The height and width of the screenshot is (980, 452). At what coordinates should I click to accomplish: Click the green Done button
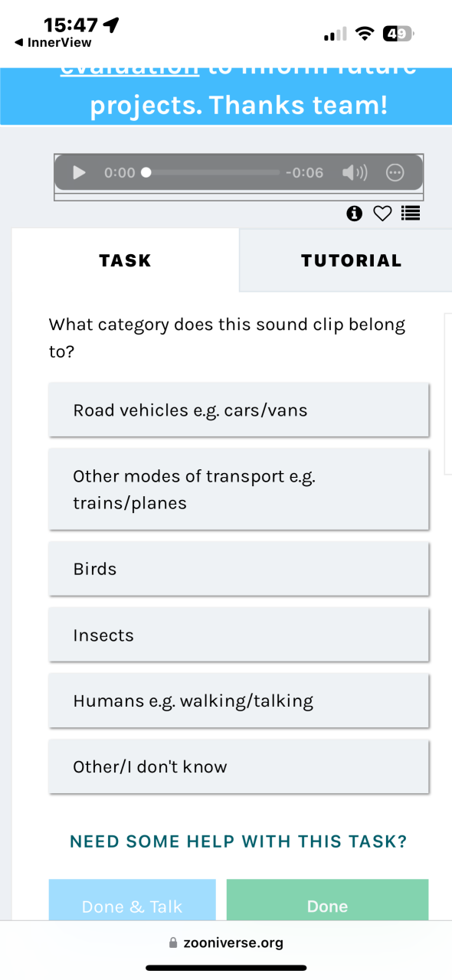click(327, 900)
